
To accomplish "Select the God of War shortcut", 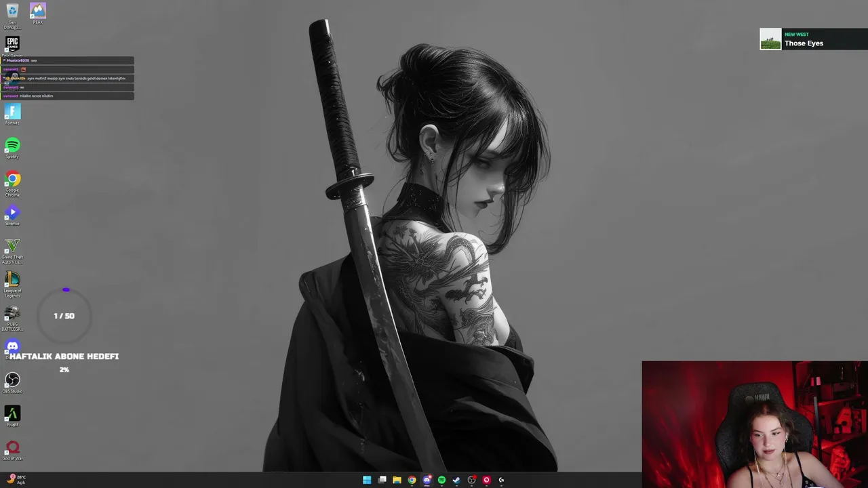I will (12, 450).
